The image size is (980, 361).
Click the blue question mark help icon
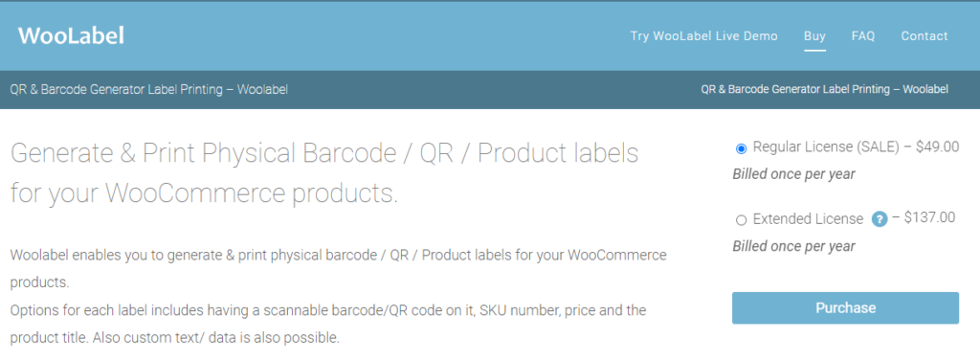880,219
